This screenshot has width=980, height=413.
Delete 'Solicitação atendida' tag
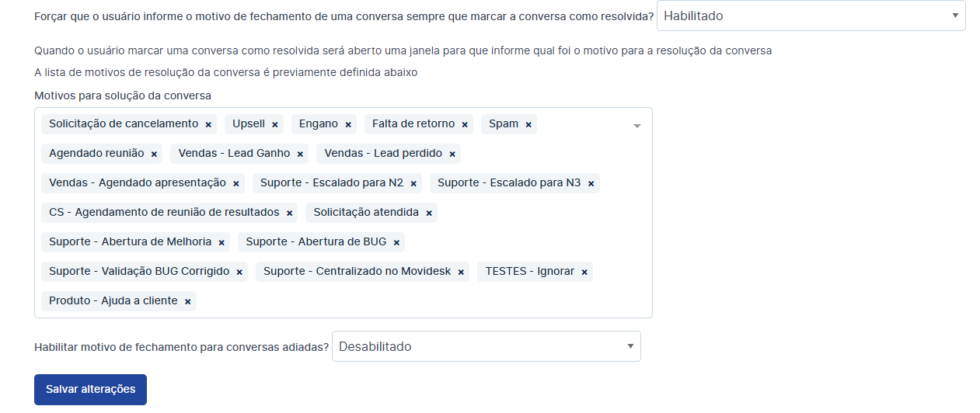(x=429, y=213)
